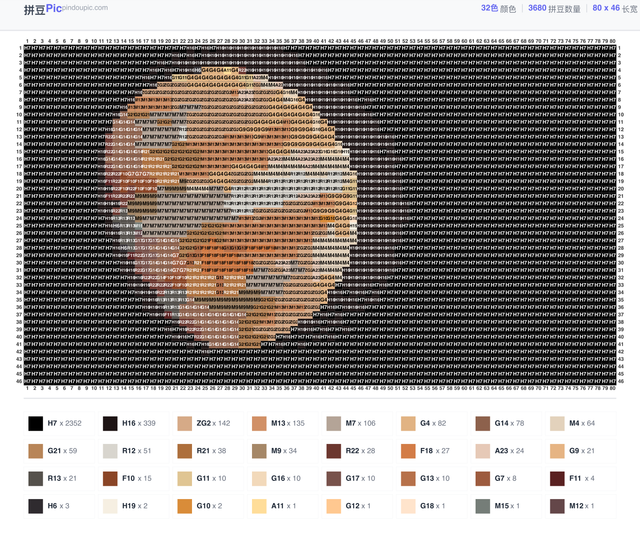Select the A23 pale pink swatch
This screenshot has width=640, height=541.
point(483,451)
